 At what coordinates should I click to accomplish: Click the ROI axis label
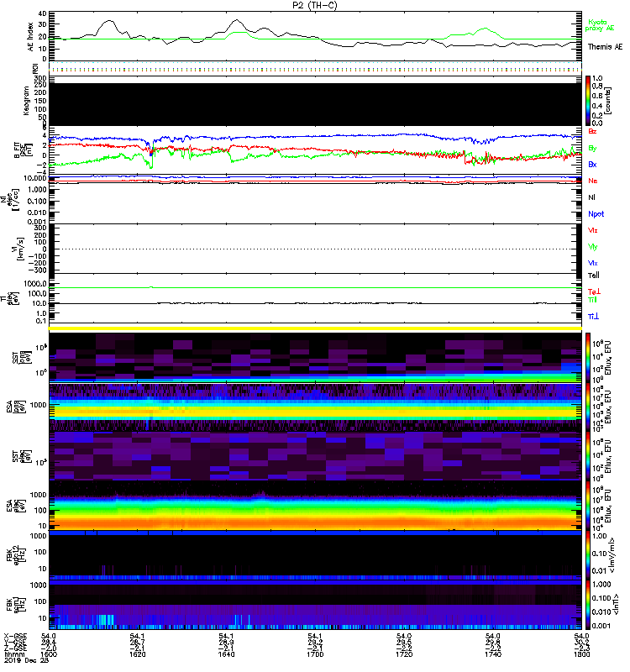coord(36,69)
